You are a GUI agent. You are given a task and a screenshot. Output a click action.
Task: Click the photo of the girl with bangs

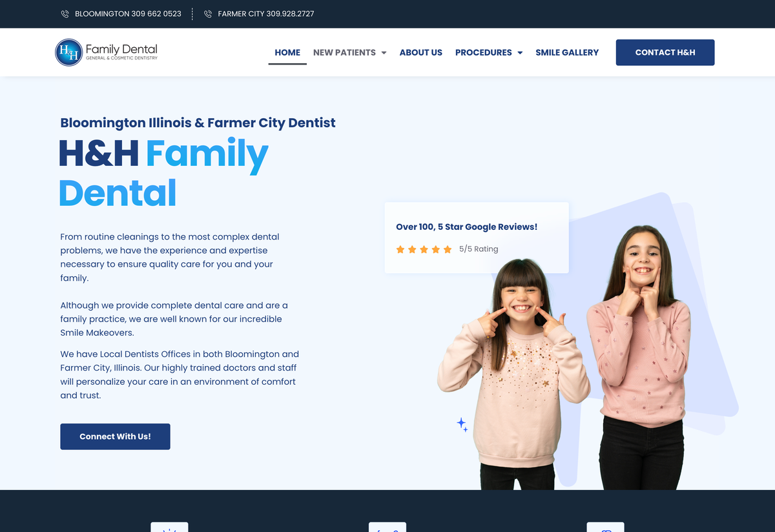pos(514,374)
